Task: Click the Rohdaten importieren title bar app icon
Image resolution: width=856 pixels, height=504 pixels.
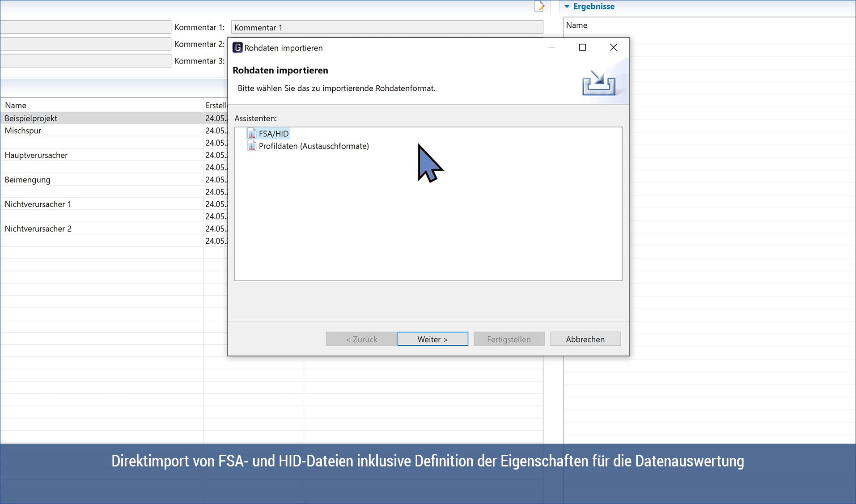Action: pos(237,47)
